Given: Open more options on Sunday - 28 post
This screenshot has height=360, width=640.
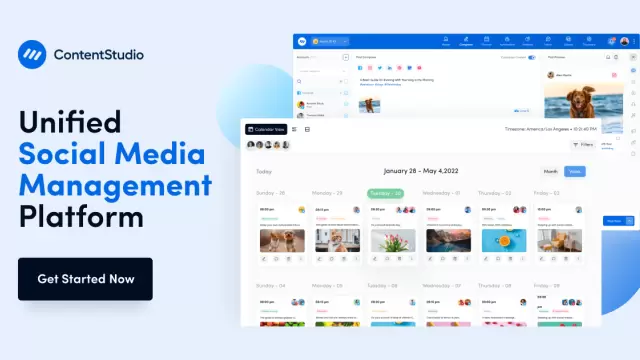Looking at the screenshot, I should (301, 259).
